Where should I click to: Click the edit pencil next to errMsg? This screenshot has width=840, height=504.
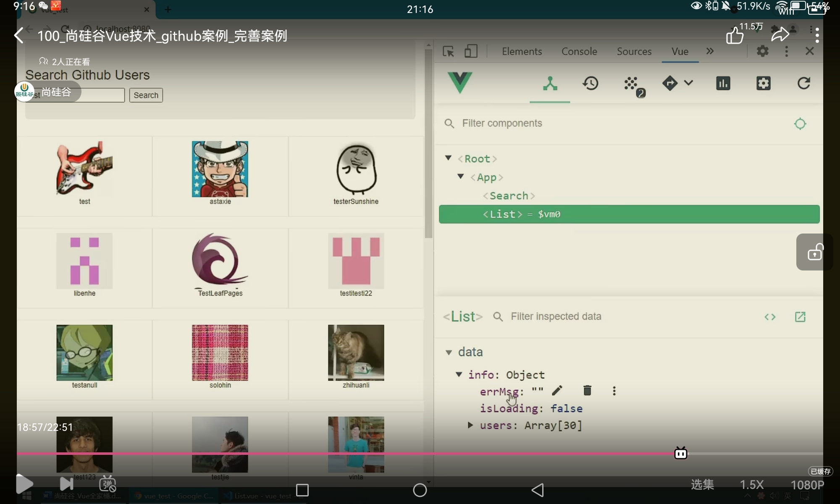(557, 391)
